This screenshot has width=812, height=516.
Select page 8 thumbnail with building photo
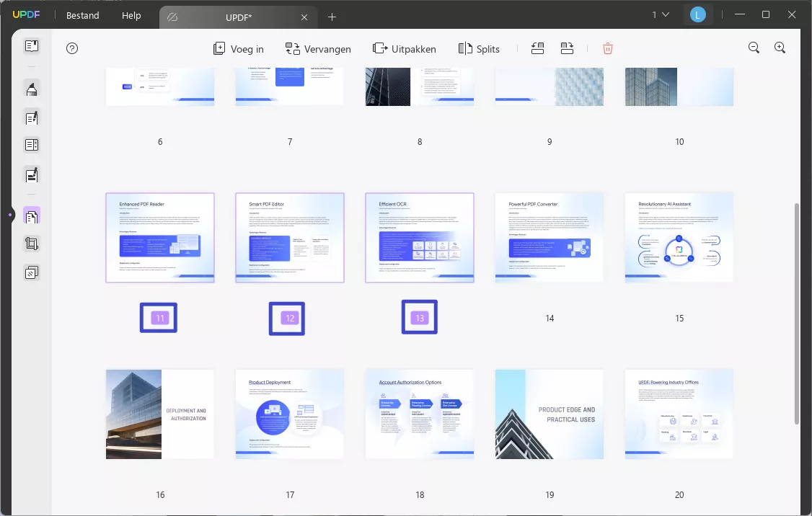[x=420, y=87]
